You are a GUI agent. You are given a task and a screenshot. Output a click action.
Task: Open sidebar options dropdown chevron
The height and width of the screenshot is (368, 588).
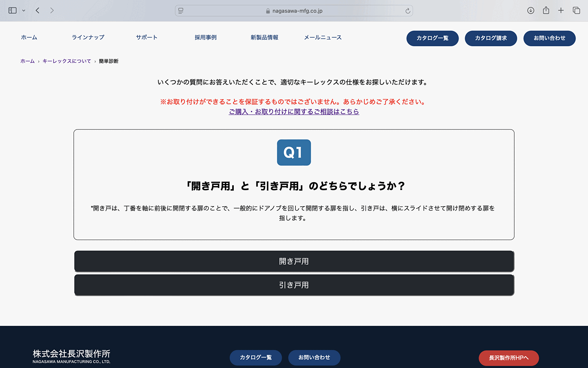coord(24,11)
